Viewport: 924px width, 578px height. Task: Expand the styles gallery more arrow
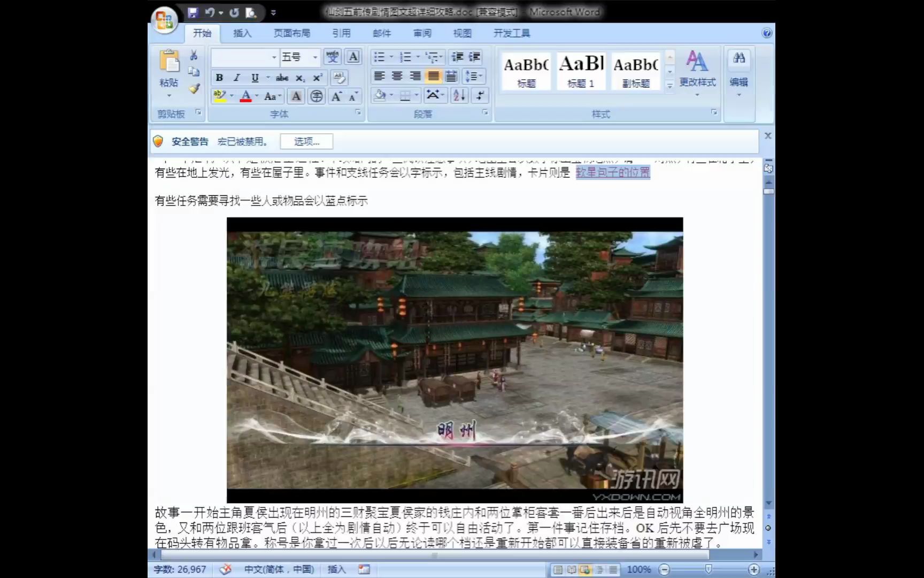coord(669,86)
